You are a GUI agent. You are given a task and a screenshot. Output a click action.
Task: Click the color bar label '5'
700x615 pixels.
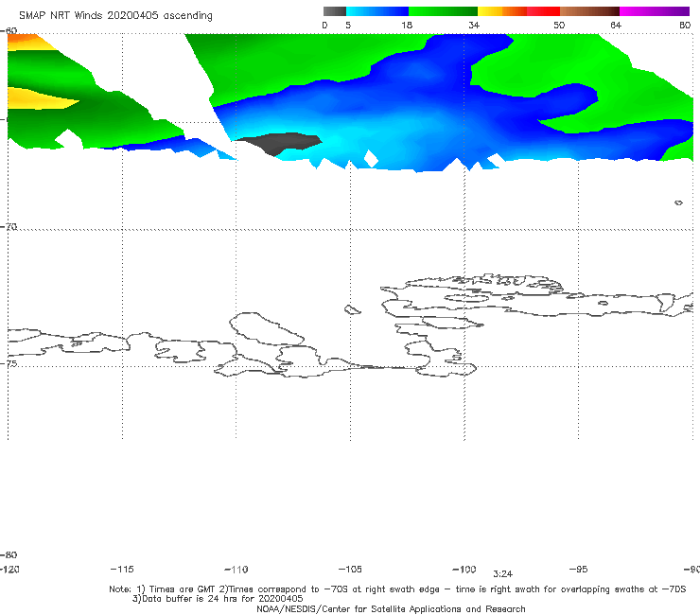348,25
